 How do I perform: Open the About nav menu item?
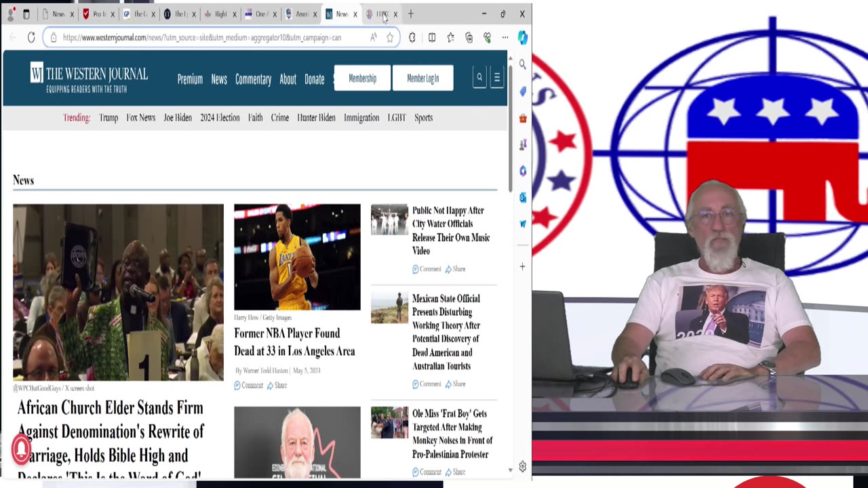[x=288, y=79]
